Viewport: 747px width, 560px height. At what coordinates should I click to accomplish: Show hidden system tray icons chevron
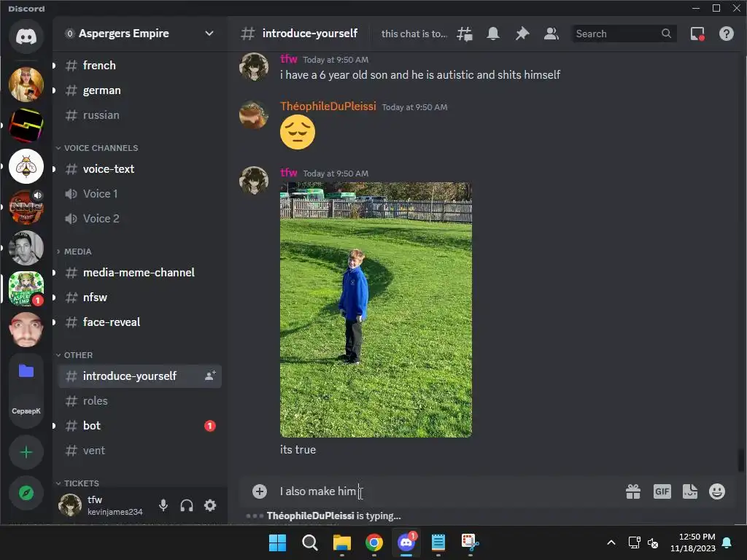coord(611,542)
